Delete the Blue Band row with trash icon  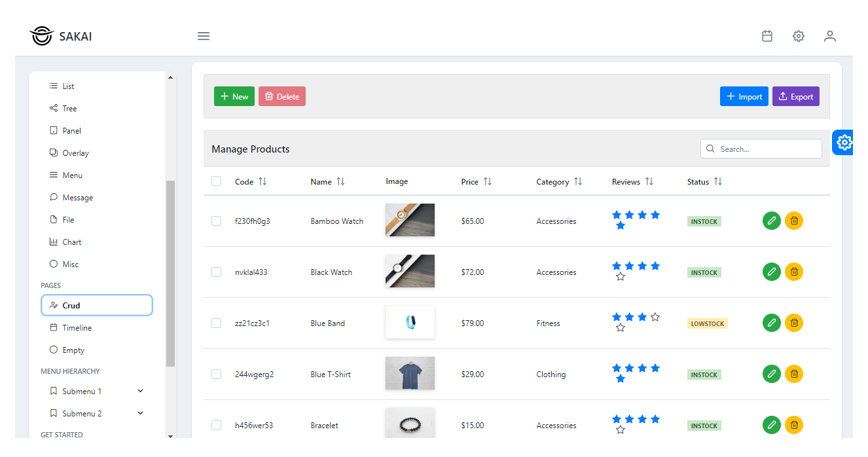coord(794,323)
